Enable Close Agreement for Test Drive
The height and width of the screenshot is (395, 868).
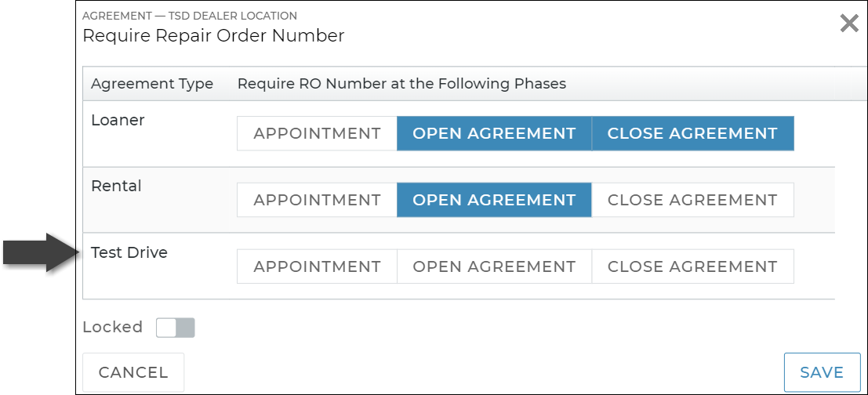(692, 266)
